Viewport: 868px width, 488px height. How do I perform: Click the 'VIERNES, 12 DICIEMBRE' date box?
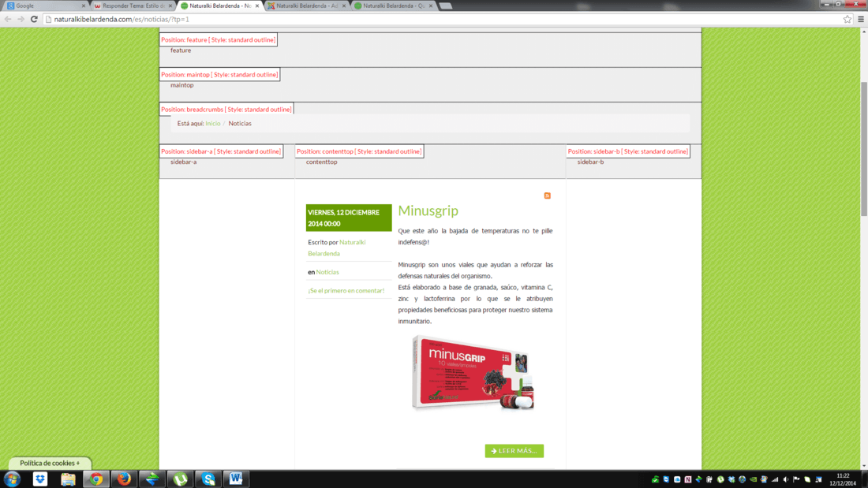[x=349, y=218]
